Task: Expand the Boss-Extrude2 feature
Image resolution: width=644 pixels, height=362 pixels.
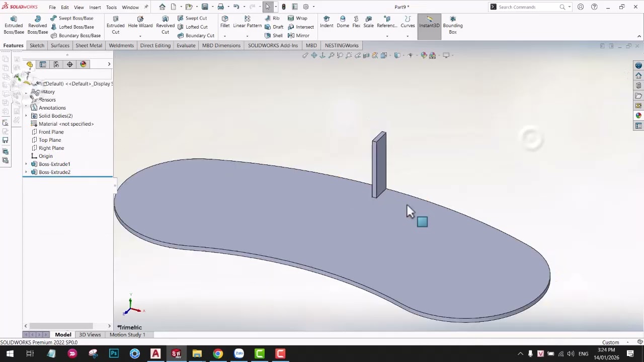Action: [x=26, y=172]
